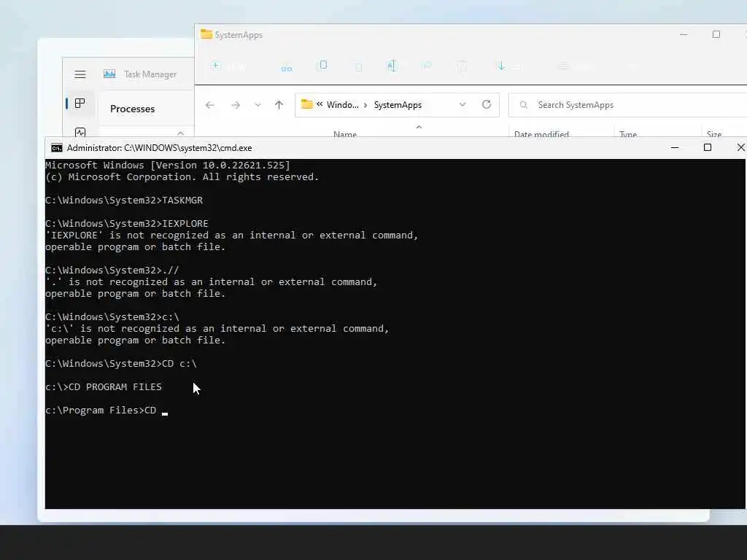Image resolution: width=747 pixels, height=560 pixels.
Task: Click the Administrator cmd.exe title bar text
Action: (x=160, y=148)
